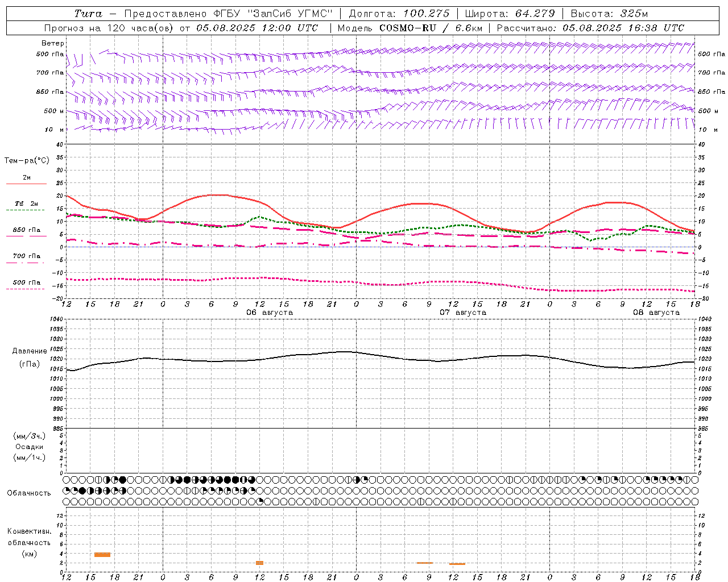Click the "Td 2м" dew point legend entry

click(x=27, y=203)
